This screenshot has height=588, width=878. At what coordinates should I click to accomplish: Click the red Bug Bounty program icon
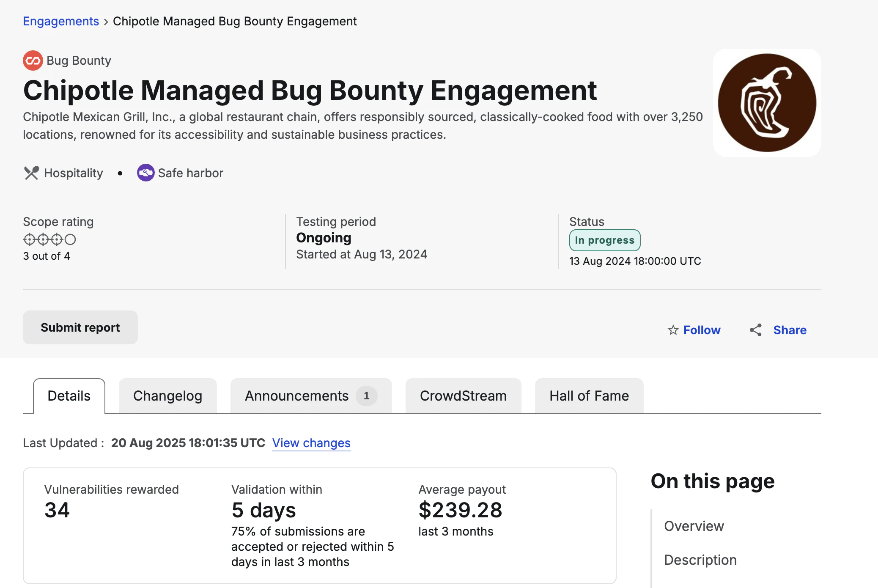(x=33, y=60)
